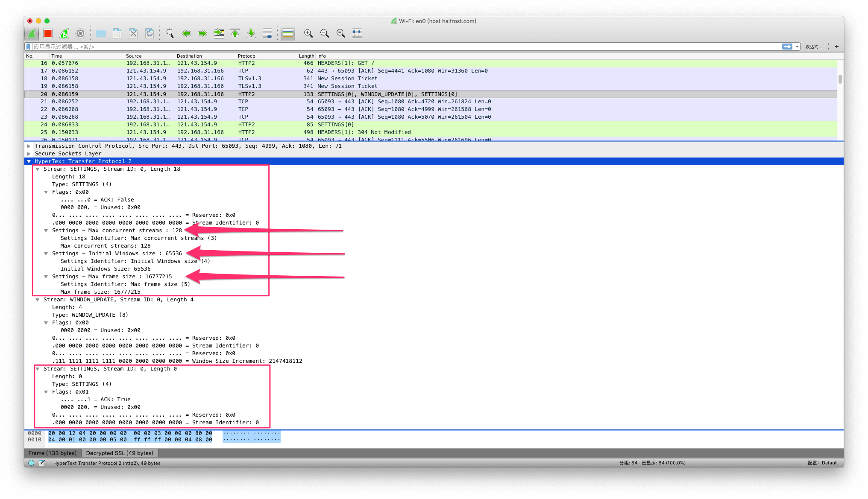Switch to Decrypted SSL (49 bytes) tab
This screenshot has width=868, height=499.
click(120, 453)
